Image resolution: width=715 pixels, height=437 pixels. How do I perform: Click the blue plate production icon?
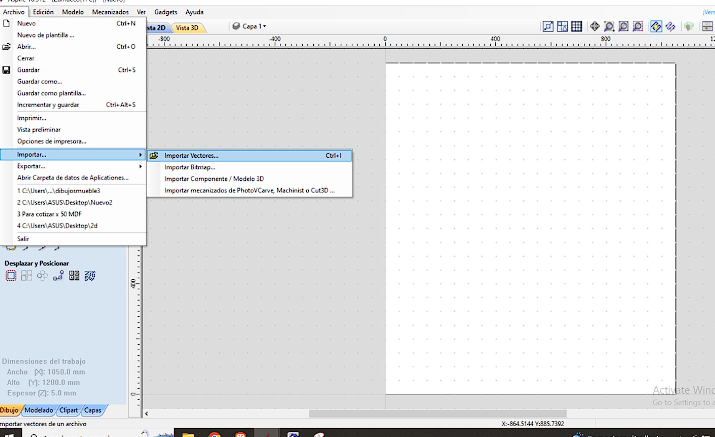pos(90,276)
